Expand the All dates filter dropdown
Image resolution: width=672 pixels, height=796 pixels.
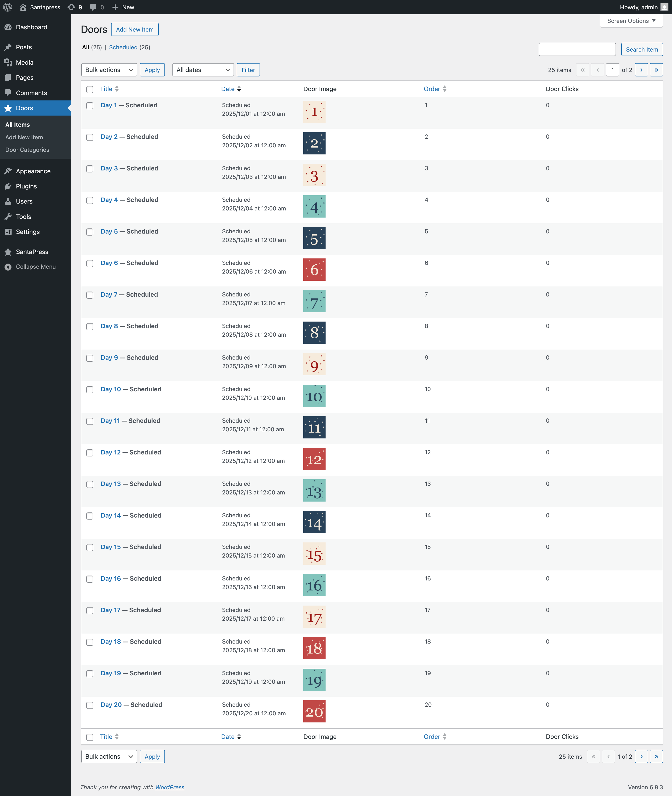pyautogui.click(x=203, y=70)
